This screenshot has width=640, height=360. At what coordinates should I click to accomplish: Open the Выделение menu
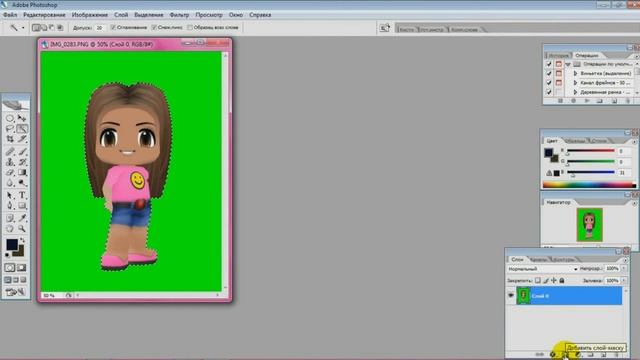tap(149, 15)
